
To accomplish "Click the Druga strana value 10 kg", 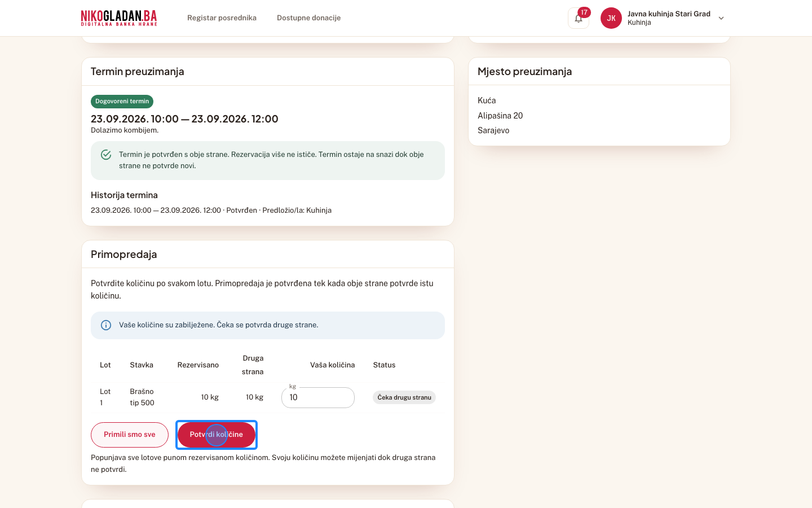I will 254,397.
